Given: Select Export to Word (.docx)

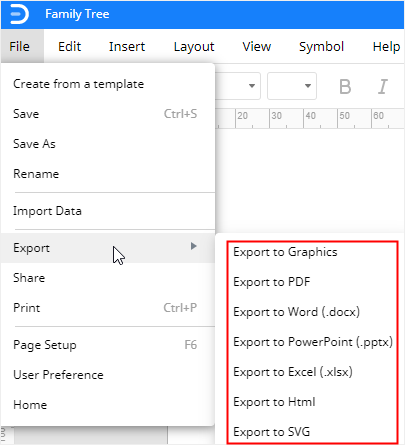Looking at the screenshot, I should tap(296, 312).
